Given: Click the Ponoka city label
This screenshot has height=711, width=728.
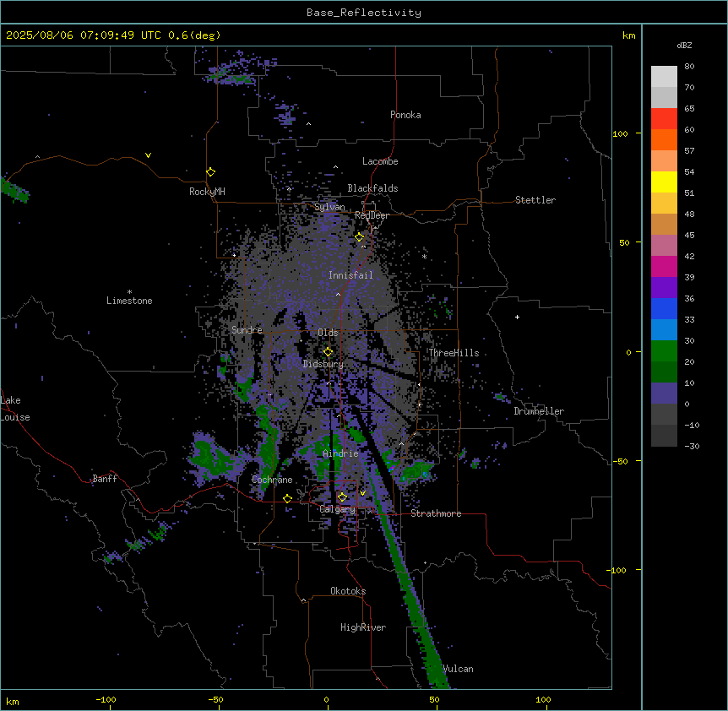Looking at the screenshot, I should [x=405, y=115].
